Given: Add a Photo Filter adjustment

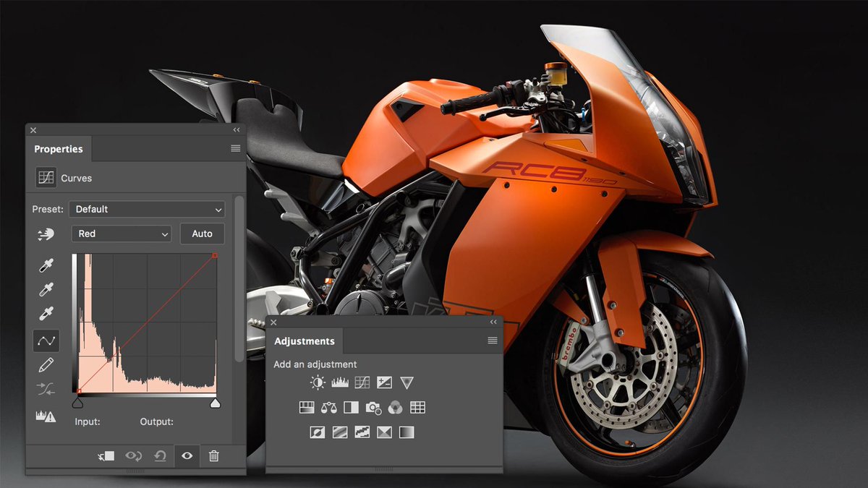Looking at the screenshot, I should [x=373, y=407].
